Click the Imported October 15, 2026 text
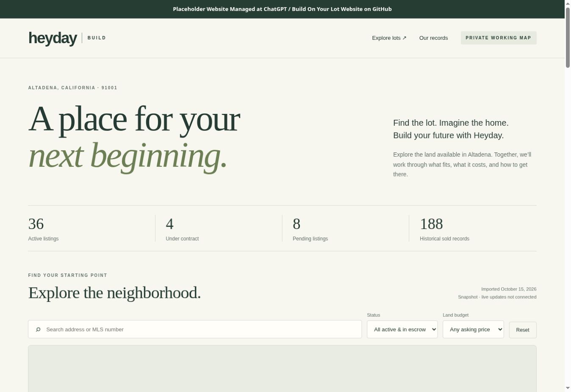The width and height of the screenshot is (571, 392). coord(509,289)
